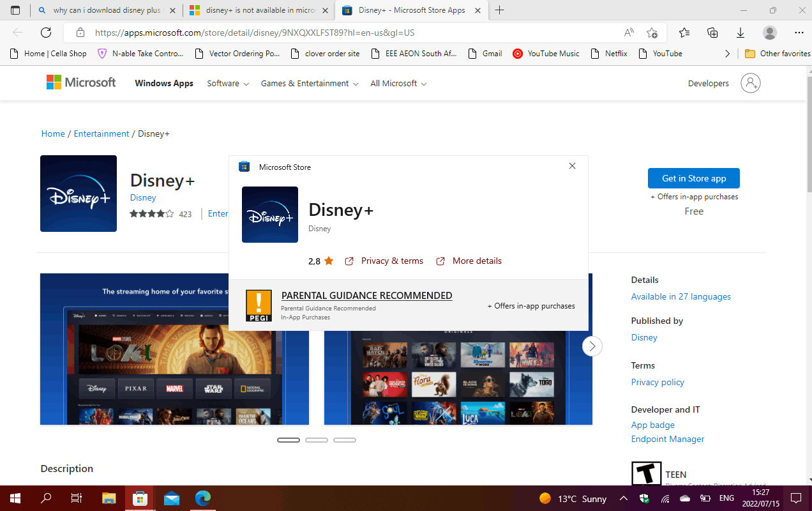Expand the Software dropdown menu
This screenshot has width=812, height=511.
[x=228, y=84]
